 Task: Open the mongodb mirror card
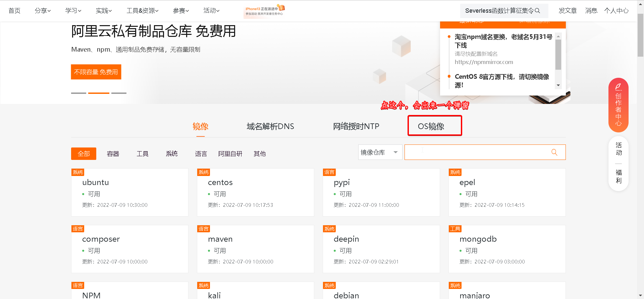(x=507, y=249)
